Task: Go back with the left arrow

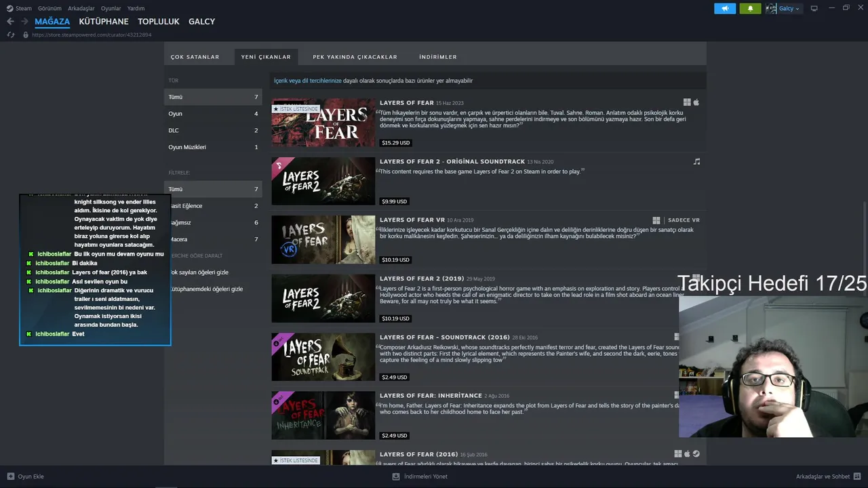Action: point(10,22)
